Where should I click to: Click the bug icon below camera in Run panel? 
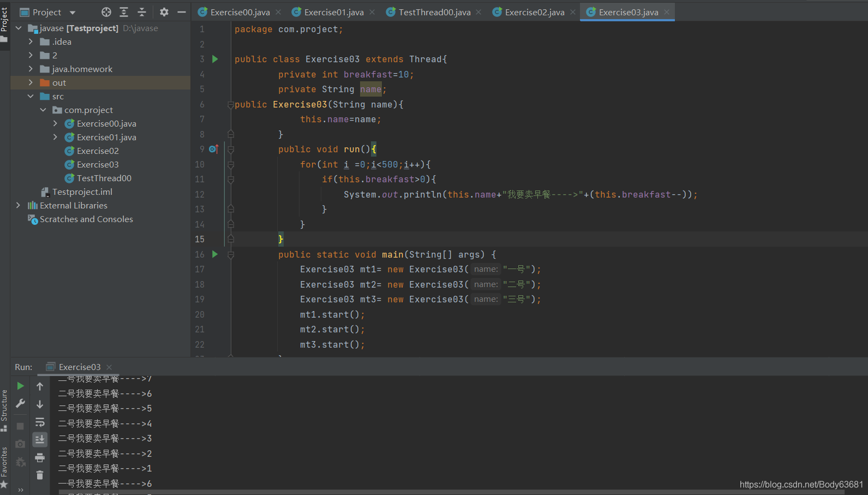[21, 462]
